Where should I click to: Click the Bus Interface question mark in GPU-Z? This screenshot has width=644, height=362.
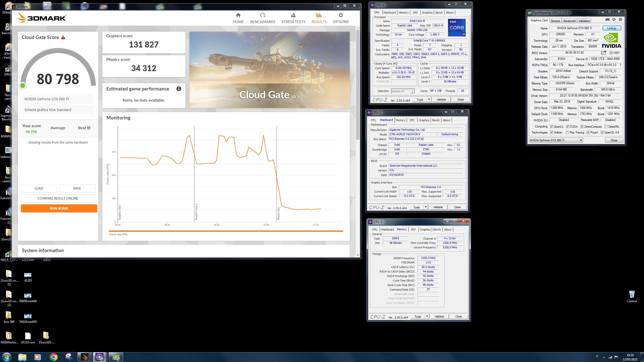tap(620, 65)
